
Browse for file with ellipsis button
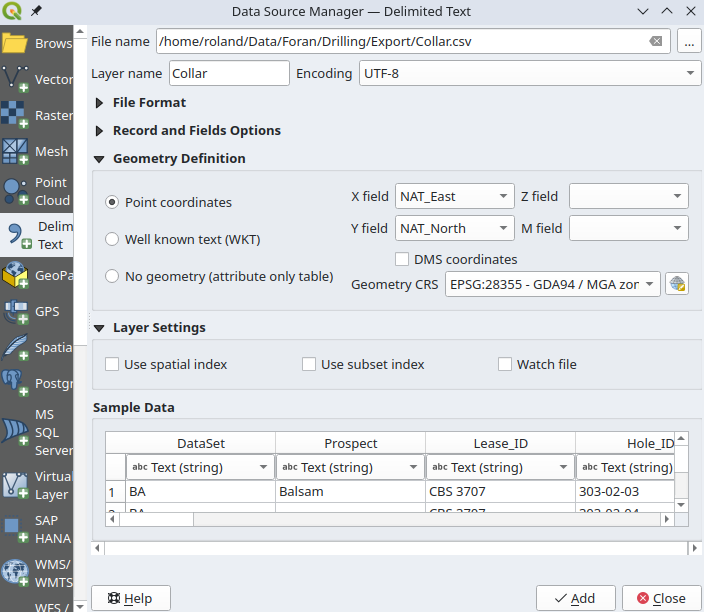[x=689, y=41]
